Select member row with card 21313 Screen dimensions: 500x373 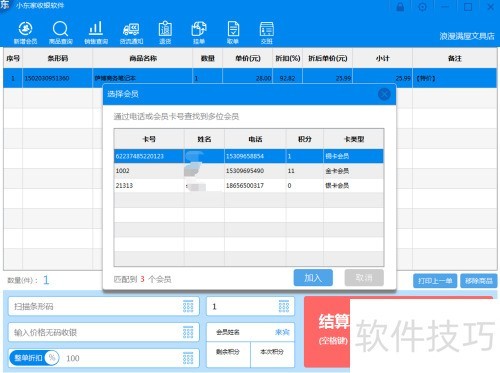pos(249,185)
